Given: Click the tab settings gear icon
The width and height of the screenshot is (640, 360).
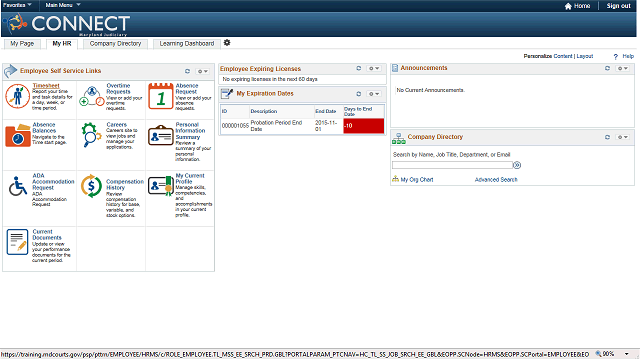Looking at the screenshot, I should (227, 43).
